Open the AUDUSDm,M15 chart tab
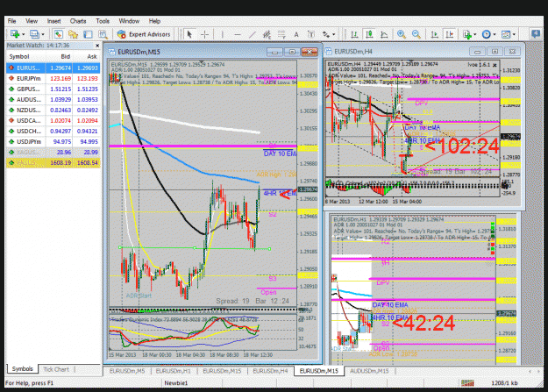Image resolution: width=548 pixels, height=392 pixels. pos(369,371)
